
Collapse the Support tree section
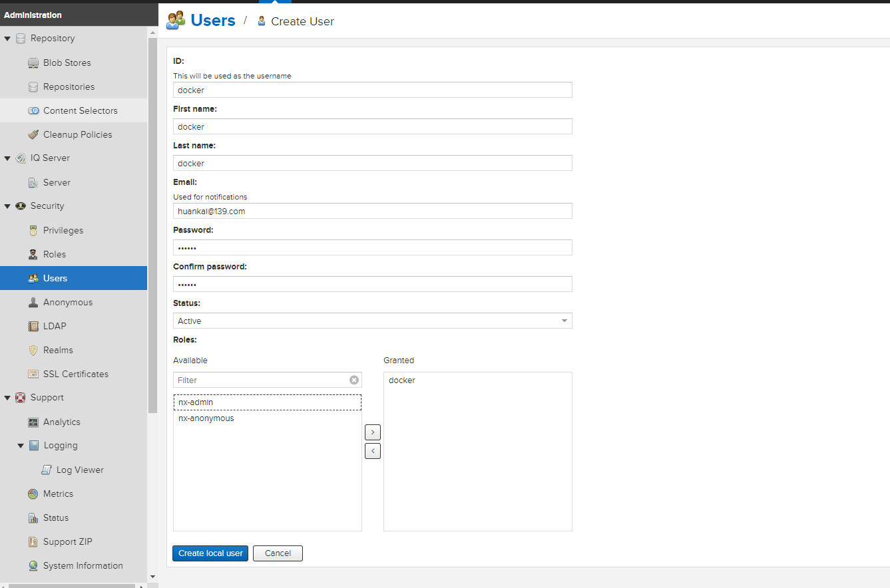(x=7, y=398)
